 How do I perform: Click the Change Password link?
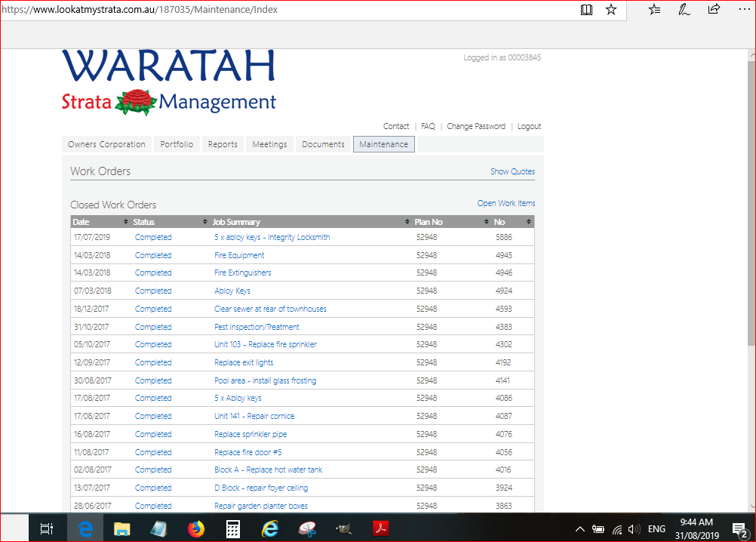[476, 126]
